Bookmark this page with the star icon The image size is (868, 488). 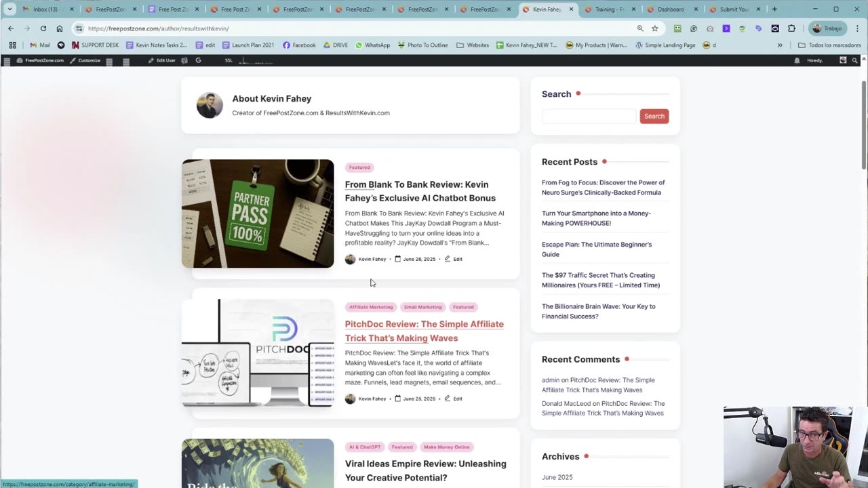[x=655, y=28]
